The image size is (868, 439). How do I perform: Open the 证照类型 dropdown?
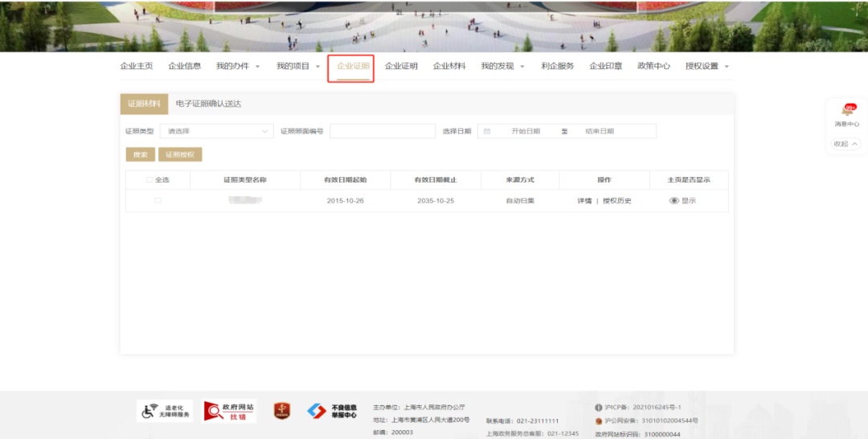click(216, 131)
